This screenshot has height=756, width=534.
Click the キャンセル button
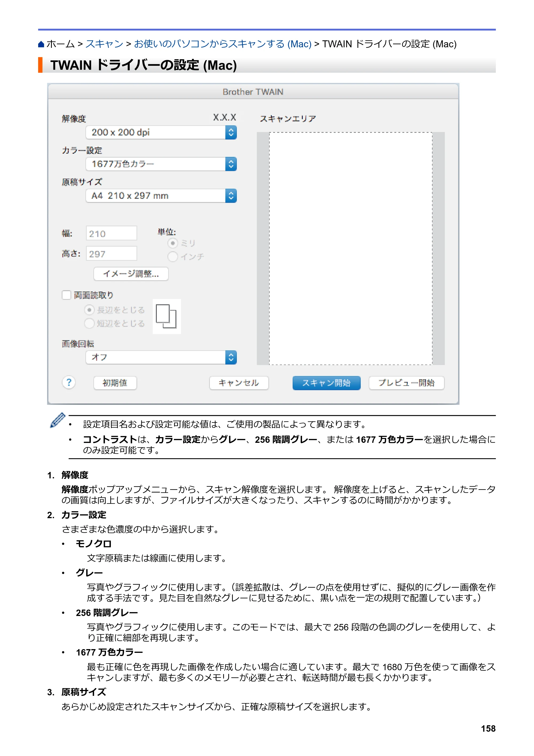pos(239,383)
